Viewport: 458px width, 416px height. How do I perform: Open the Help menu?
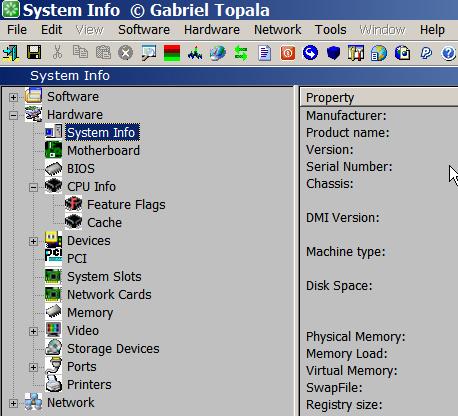[432, 30]
